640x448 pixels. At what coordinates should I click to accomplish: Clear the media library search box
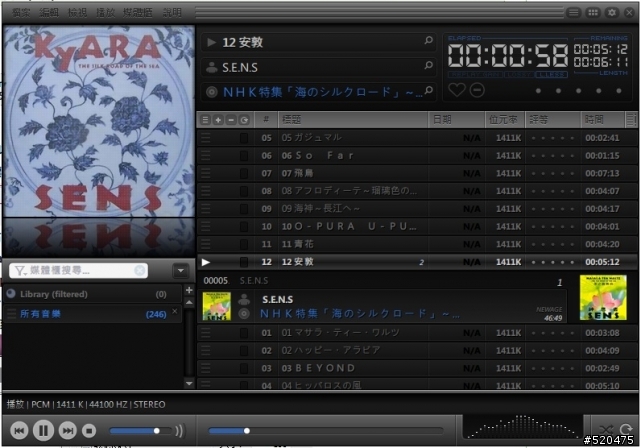point(140,270)
